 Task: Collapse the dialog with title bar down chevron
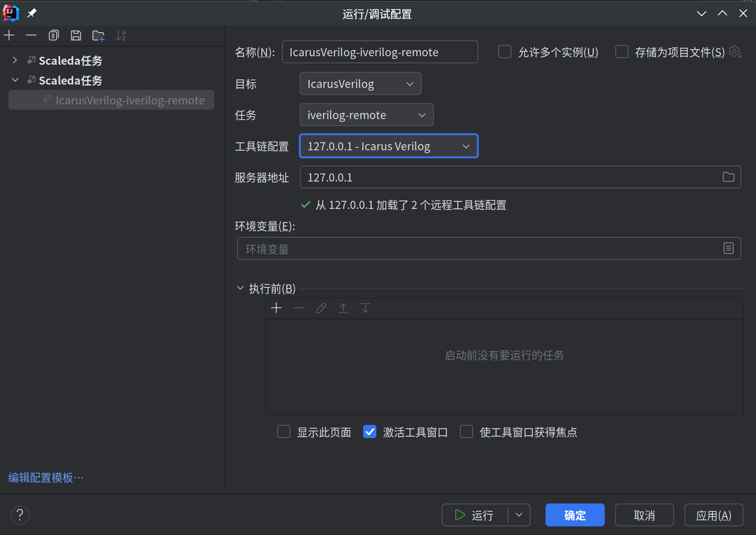tap(702, 13)
